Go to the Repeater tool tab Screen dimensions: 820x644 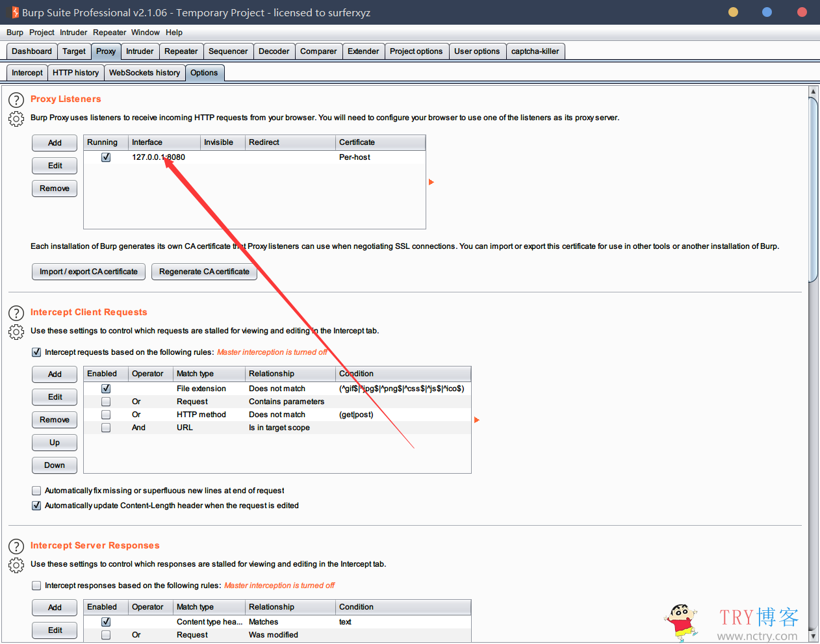181,51
